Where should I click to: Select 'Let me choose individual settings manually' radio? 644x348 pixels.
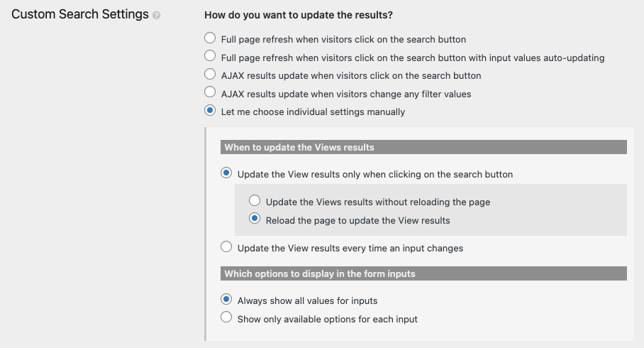(x=210, y=110)
